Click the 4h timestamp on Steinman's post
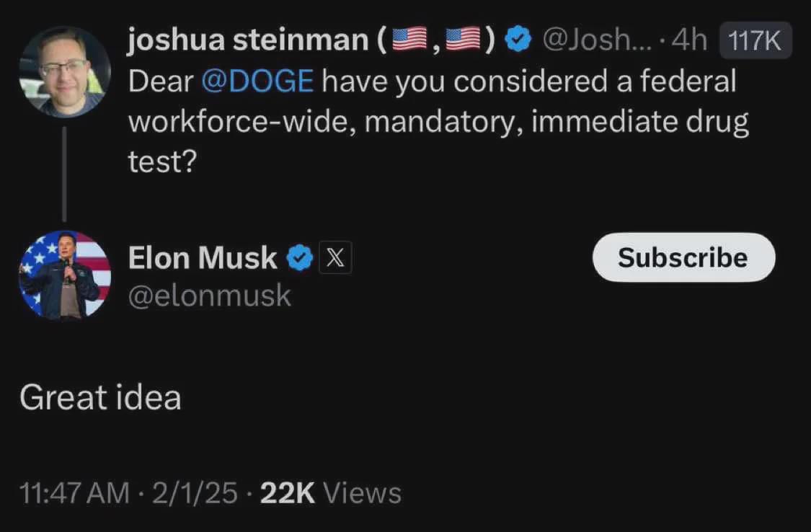The width and height of the screenshot is (811, 532). pyautogui.click(x=689, y=40)
